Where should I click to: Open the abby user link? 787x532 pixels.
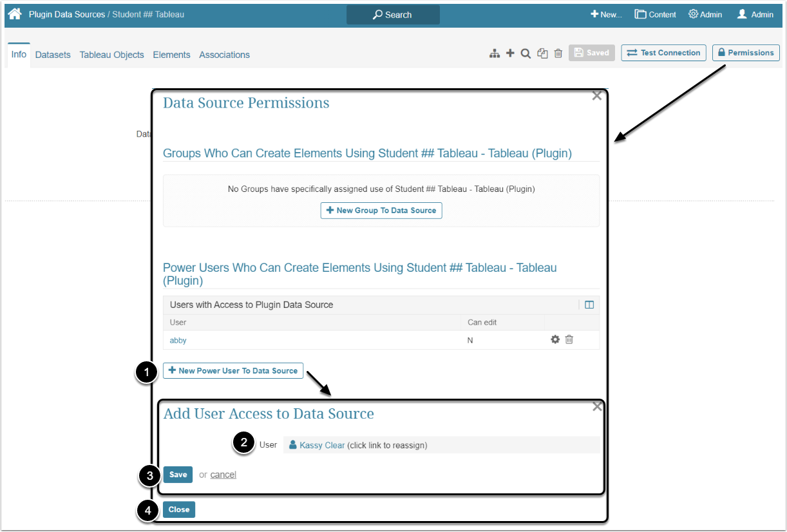coord(178,340)
